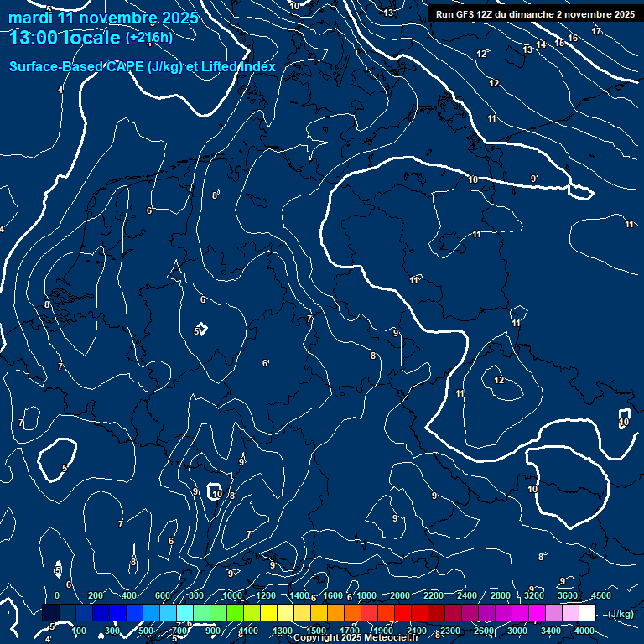This screenshot has width=644, height=644.
Task: Click the bright magenta swatch in the legend
Action: point(537,613)
